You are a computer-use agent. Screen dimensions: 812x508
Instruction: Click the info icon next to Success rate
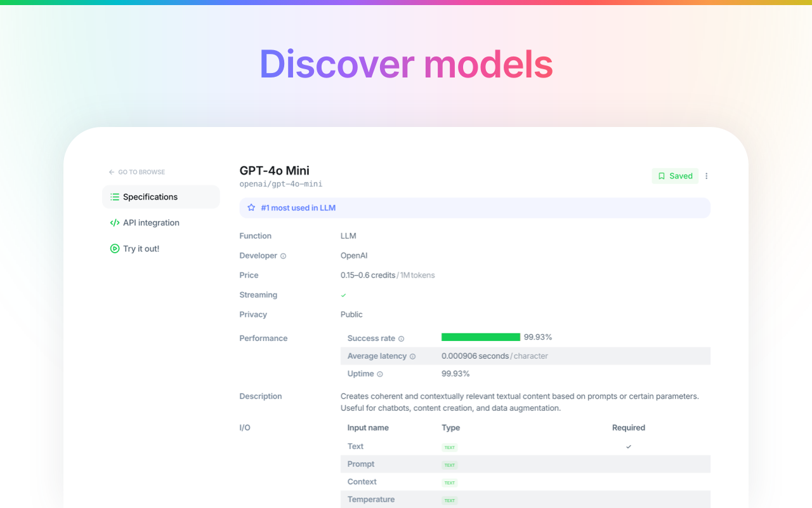click(x=401, y=338)
